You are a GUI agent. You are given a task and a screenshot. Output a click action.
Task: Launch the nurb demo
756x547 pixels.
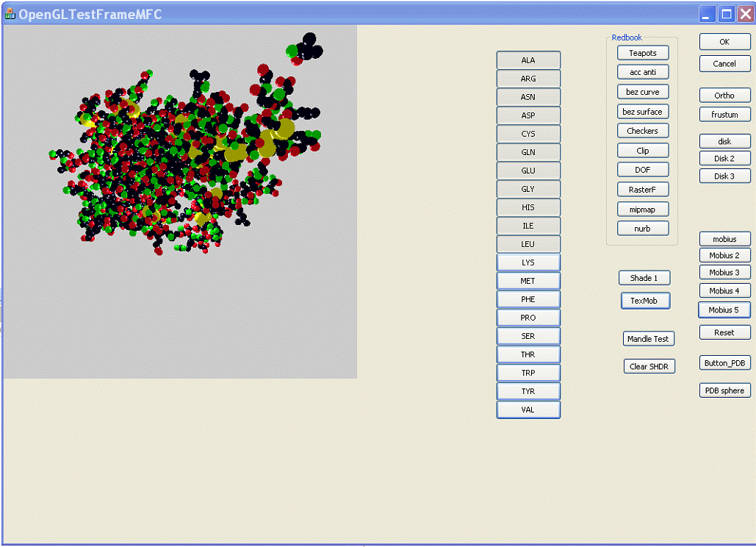(x=643, y=229)
